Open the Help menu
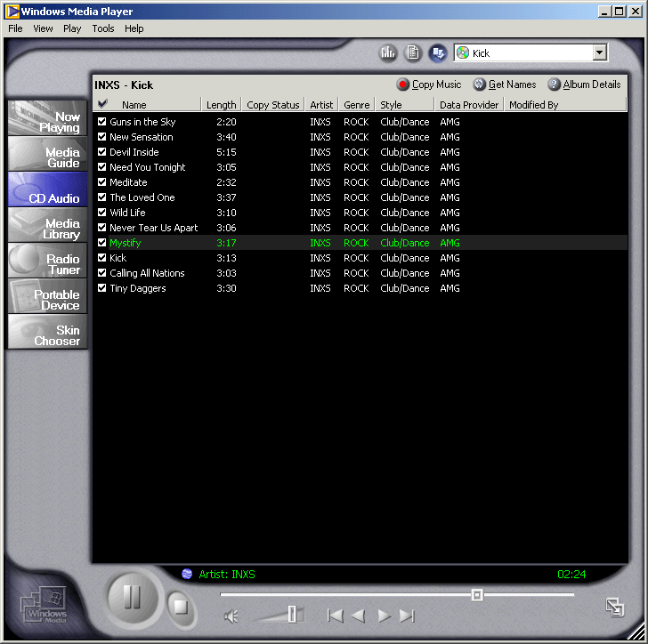This screenshot has height=644, width=648. click(134, 28)
